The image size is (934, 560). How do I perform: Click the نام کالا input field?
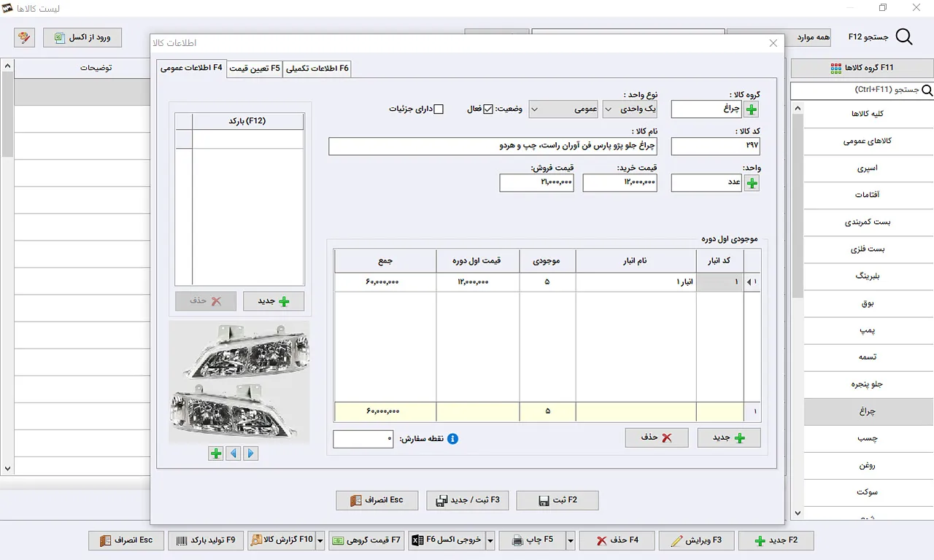(x=493, y=147)
